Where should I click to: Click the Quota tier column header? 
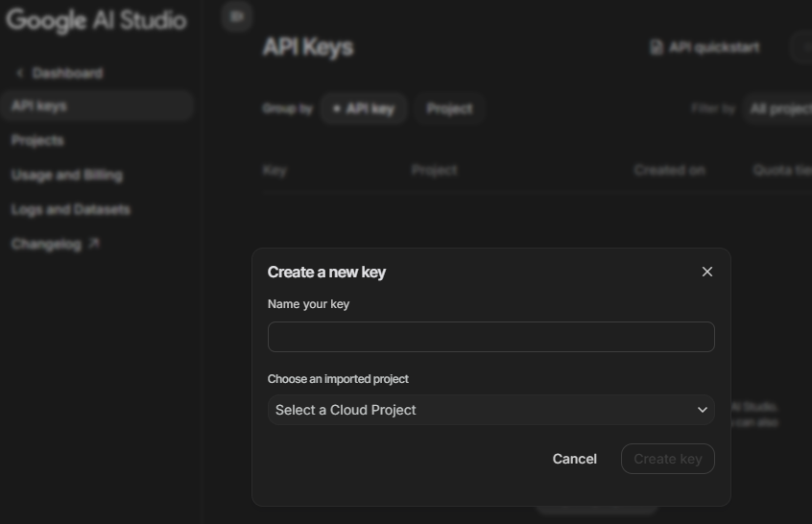click(x=780, y=170)
